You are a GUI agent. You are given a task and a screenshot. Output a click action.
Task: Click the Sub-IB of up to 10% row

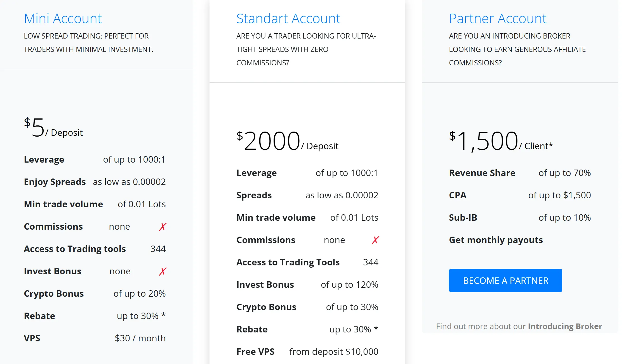pos(520,218)
